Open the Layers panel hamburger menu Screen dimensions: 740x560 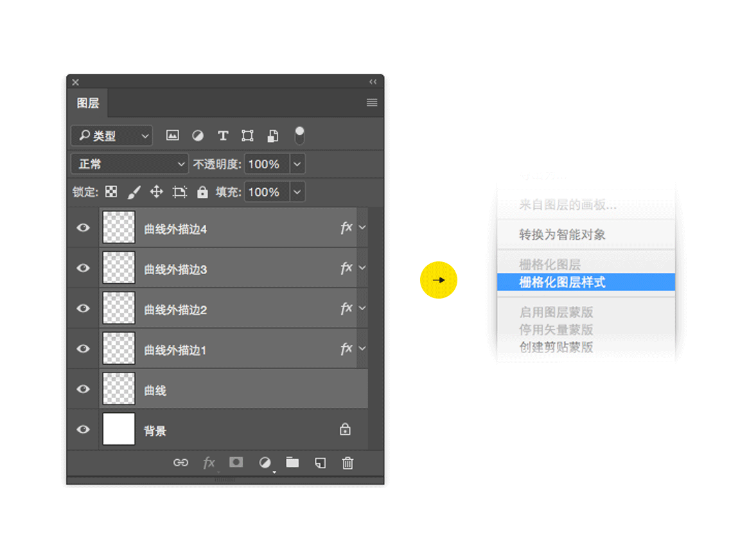point(372,102)
